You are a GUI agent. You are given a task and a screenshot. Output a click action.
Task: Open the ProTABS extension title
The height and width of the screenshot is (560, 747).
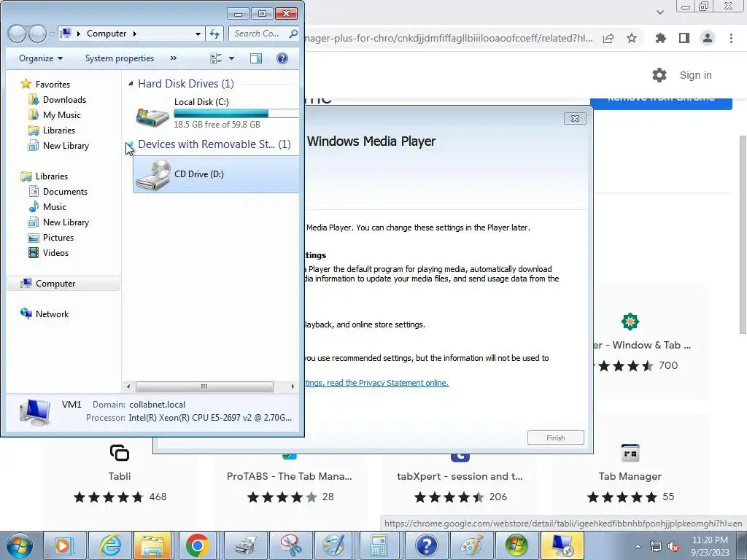(x=289, y=476)
